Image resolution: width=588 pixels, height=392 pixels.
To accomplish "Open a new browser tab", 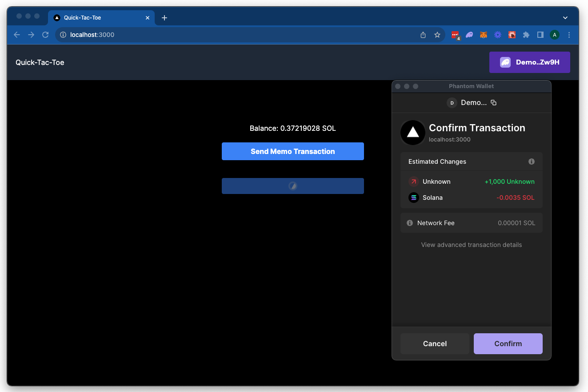I will (x=164, y=18).
